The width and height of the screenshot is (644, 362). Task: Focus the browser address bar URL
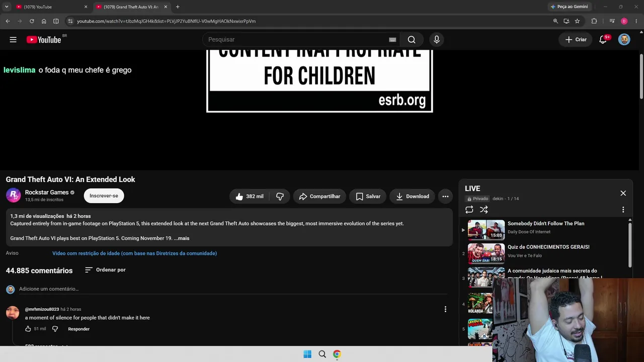click(166, 21)
